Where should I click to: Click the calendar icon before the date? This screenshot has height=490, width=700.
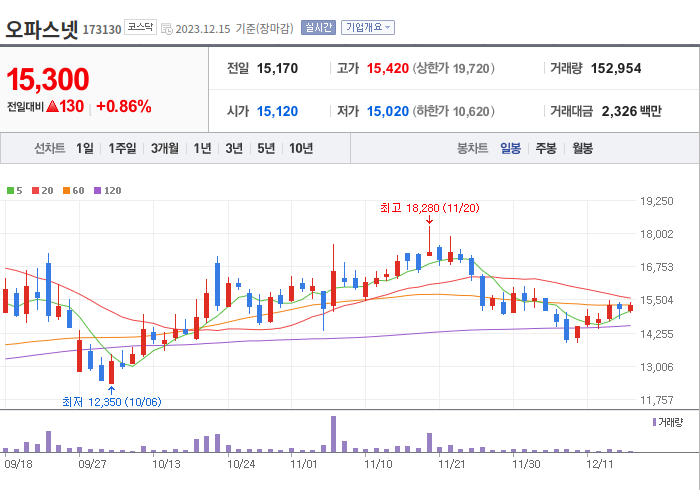click(x=167, y=29)
